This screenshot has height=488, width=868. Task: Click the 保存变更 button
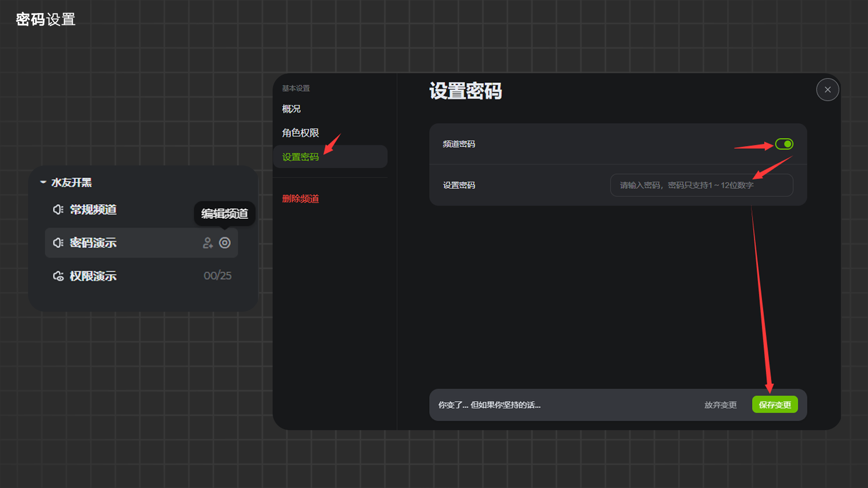pyautogui.click(x=774, y=405)
